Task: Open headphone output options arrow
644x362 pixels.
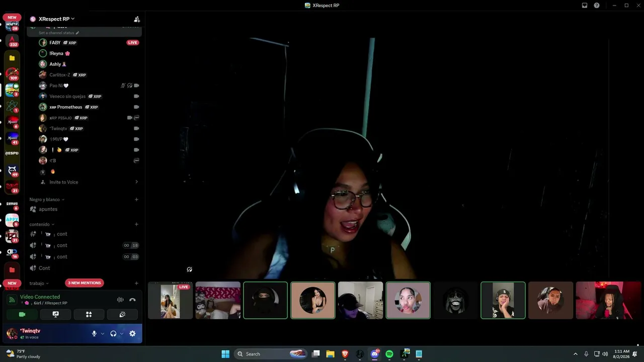Action: (122, 333)
